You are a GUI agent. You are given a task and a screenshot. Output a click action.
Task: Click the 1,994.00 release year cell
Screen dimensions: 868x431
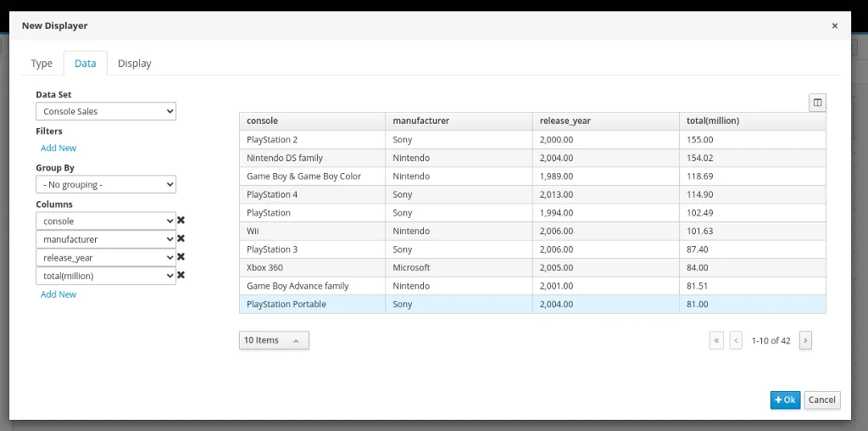(x=605, y=213)
